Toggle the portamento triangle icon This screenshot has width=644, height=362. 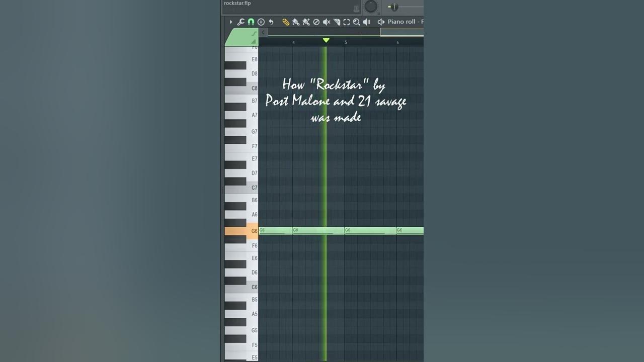click(254, 42)
